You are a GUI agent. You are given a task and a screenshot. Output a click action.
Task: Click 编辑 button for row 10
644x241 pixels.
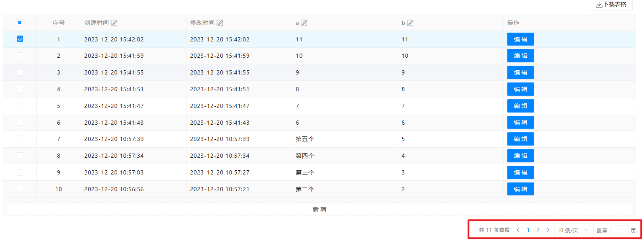click(x=520, y=189)
